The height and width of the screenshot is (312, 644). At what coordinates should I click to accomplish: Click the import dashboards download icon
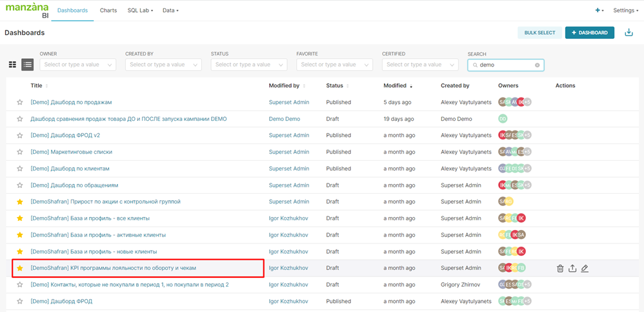pyautogui.click(x=629, y=32)
